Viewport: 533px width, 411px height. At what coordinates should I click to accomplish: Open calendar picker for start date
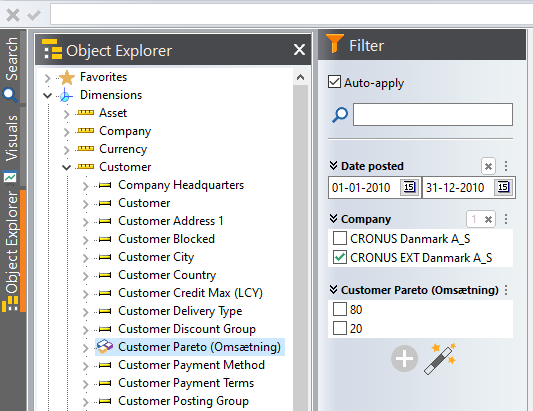coord(409,187)
